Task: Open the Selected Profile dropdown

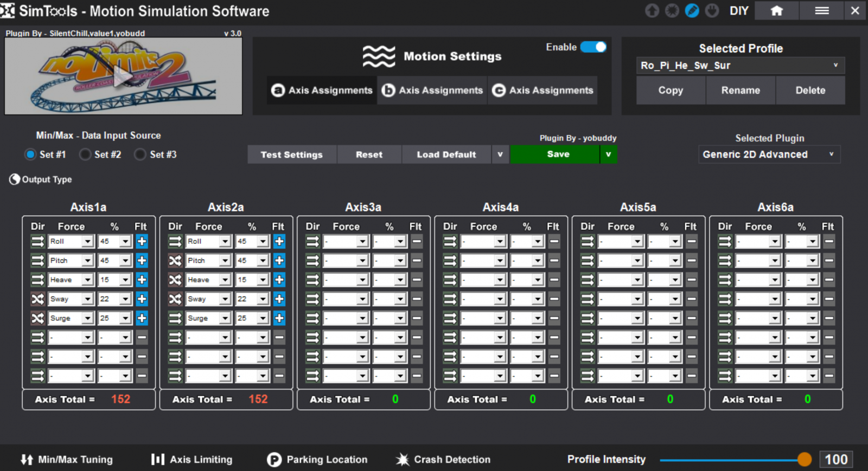Action: pos(740,66)
